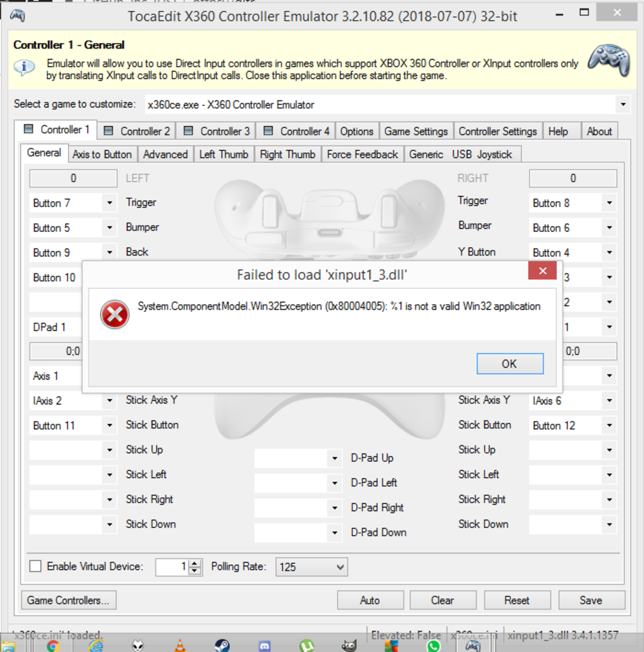Click 'Elevated: False' in the status bar
The width and height of the screenshot is (644, 652).
pos(406,635)
